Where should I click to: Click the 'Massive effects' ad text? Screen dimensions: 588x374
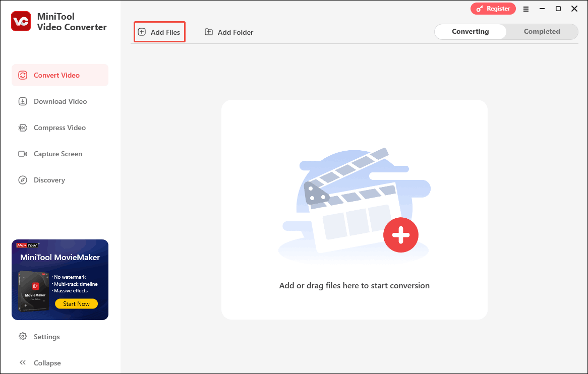[71, 291]
